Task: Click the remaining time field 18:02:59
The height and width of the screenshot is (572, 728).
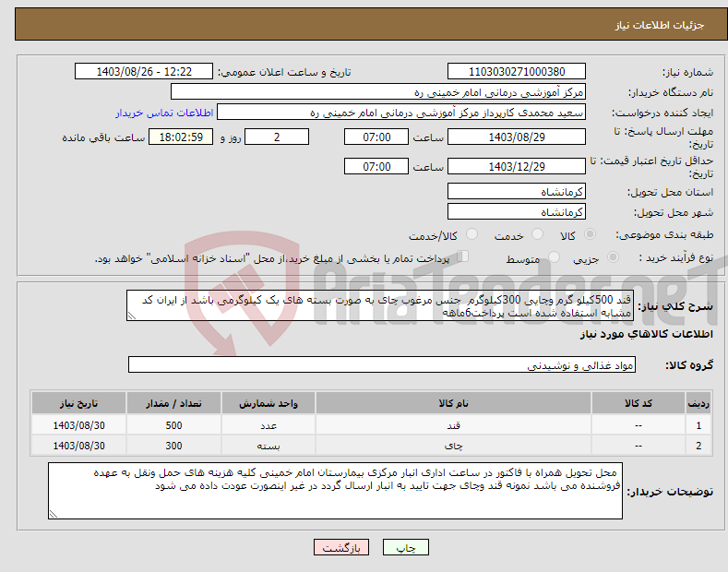Action: coord(181,137)
